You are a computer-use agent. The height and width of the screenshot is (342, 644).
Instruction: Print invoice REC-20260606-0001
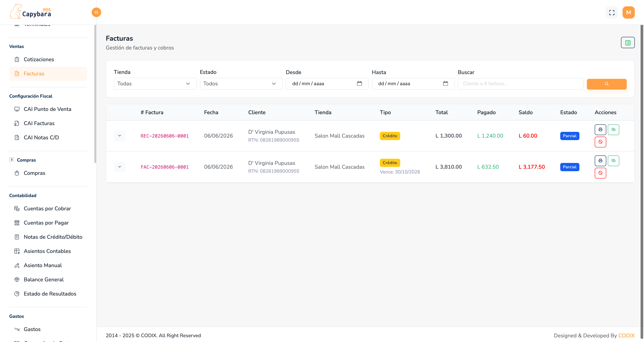point(600,130)
